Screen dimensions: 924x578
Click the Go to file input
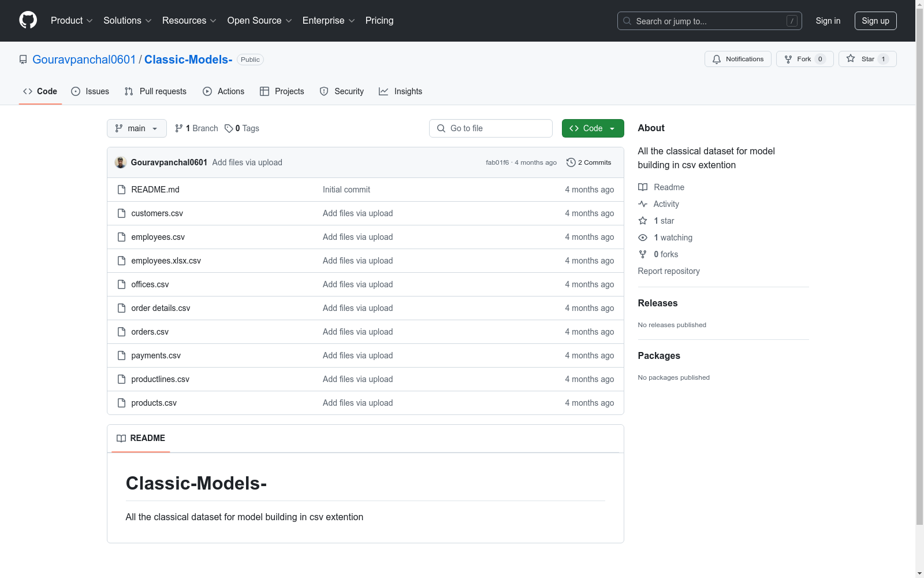point(491,128)
